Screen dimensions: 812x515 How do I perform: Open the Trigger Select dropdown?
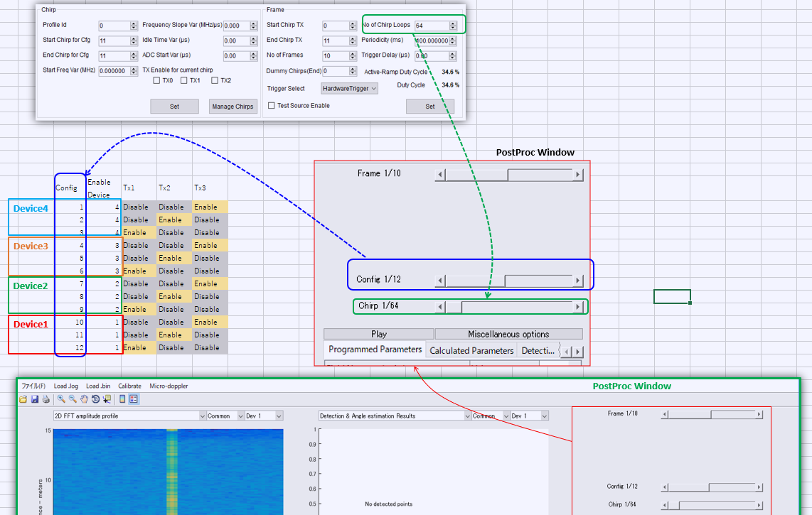coord(348,88)
